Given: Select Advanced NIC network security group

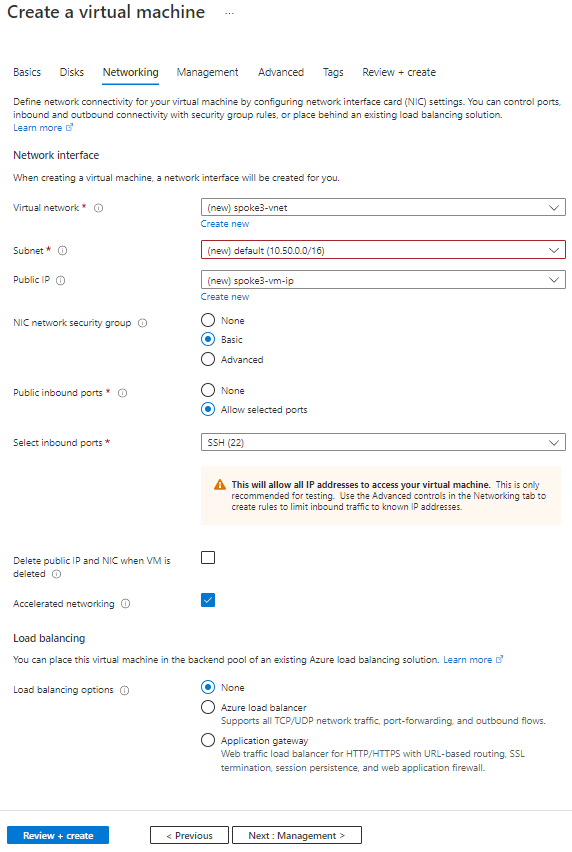Looking at the screenshot, I should (x=208, y=359).
